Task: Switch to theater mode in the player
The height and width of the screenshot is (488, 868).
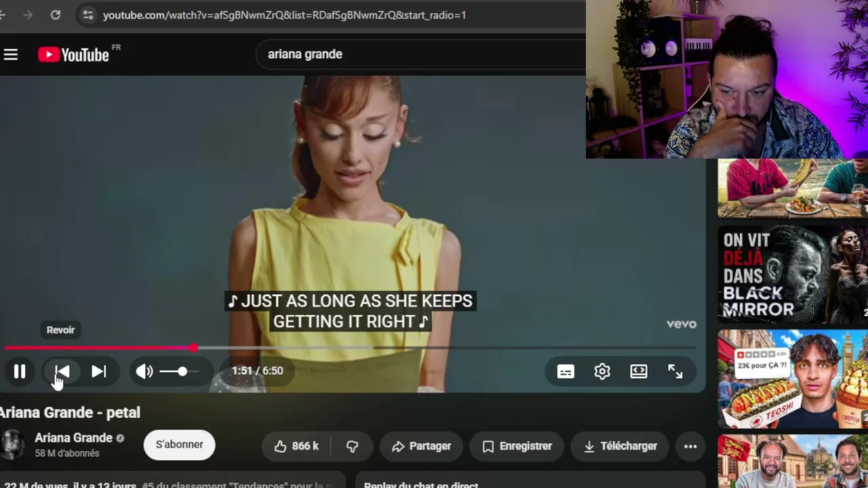Action: 639,371
